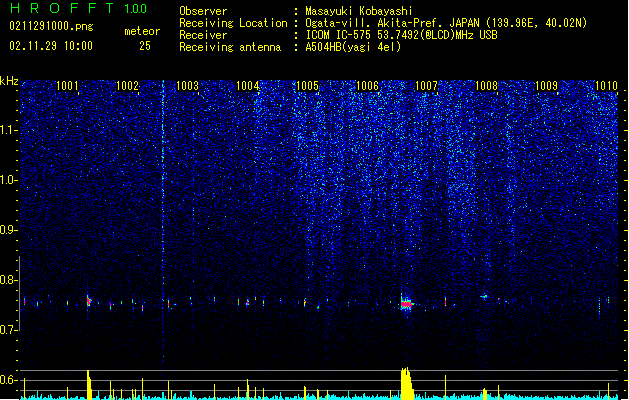
Task: Click the 1006 time marker
Action: pyautogui.click(x=367, y=85)
